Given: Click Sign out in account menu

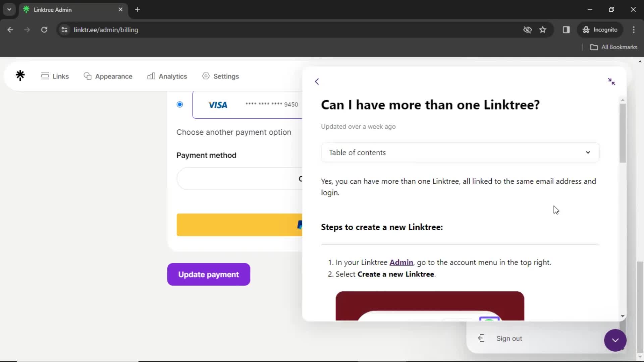Looking at the screenshot, I should pos(509,339).
